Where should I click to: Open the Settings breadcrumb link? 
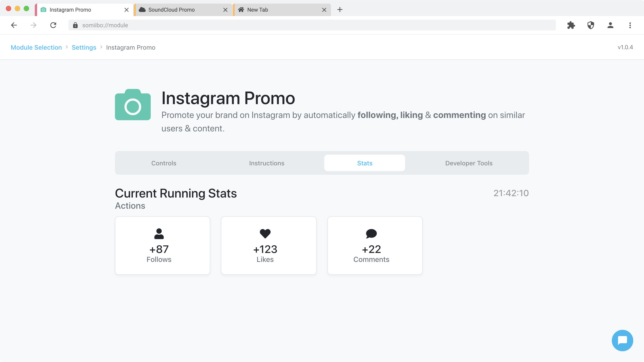point(84,47)
